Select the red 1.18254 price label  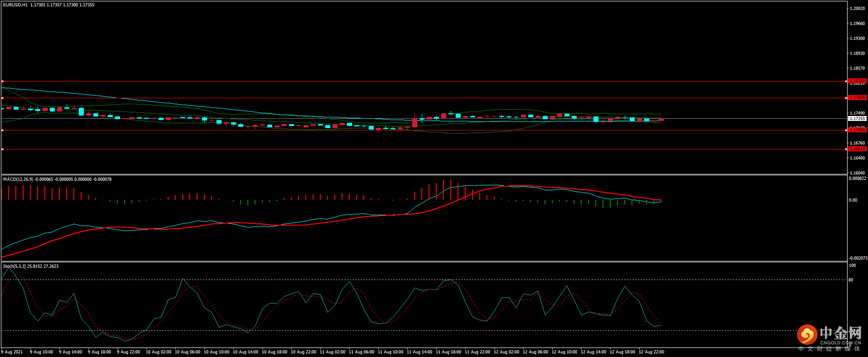[x=857, y=81]
